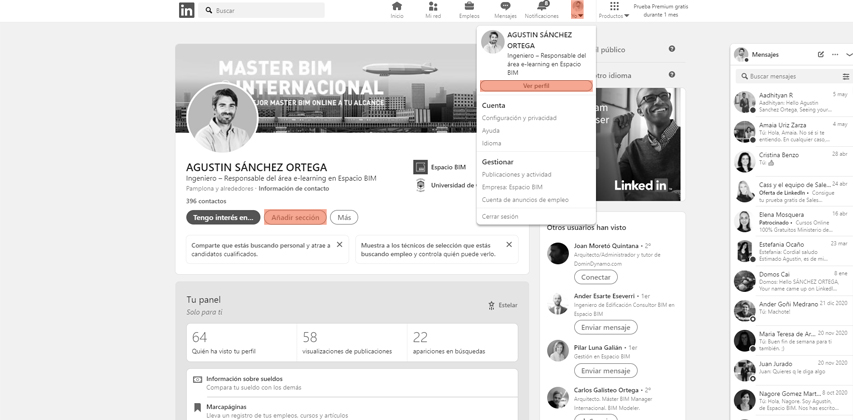Click the Buscar search field
Viewport: 853px width, 420px height.
261,10
